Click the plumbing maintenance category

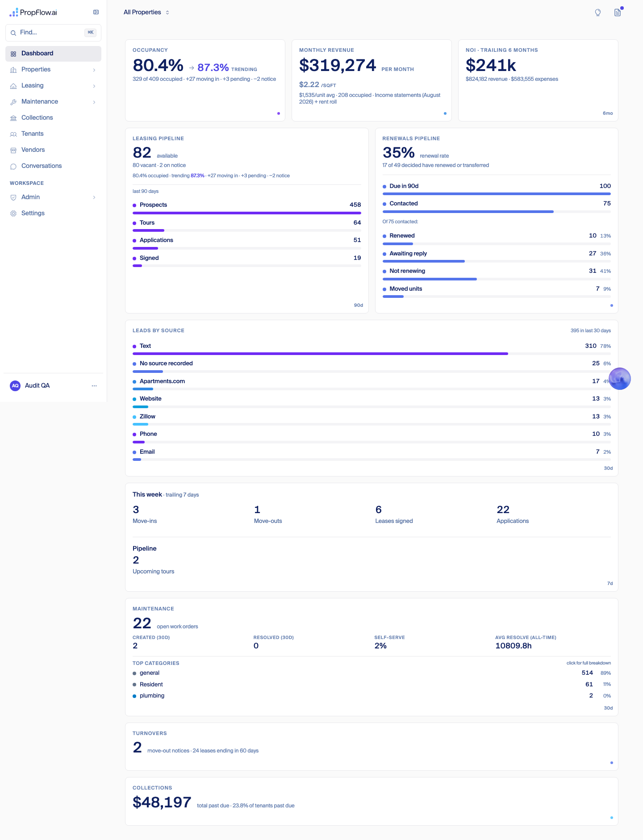(372, 696)
